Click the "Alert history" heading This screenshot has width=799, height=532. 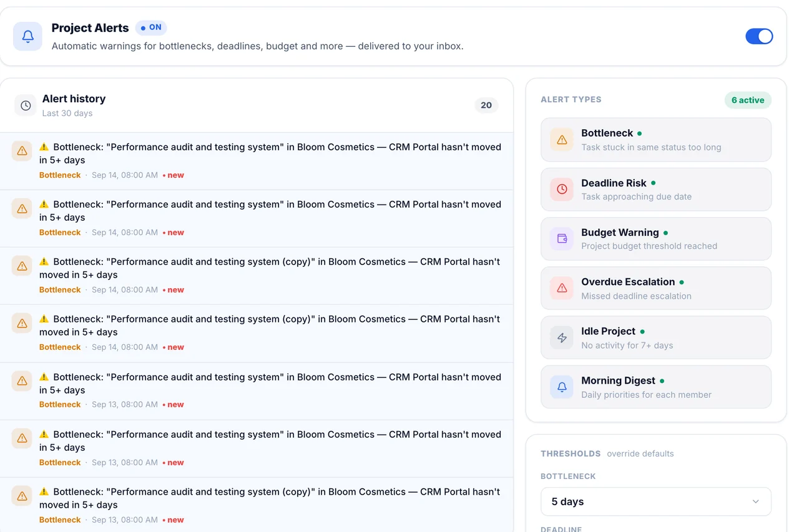coord(74,99)
